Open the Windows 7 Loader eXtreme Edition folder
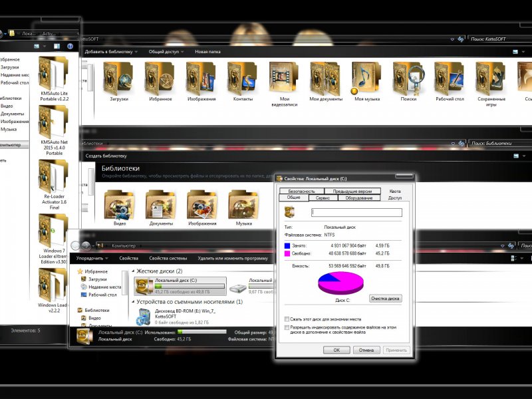This screenshot has height=399, width=532. (x=53, y=231)
